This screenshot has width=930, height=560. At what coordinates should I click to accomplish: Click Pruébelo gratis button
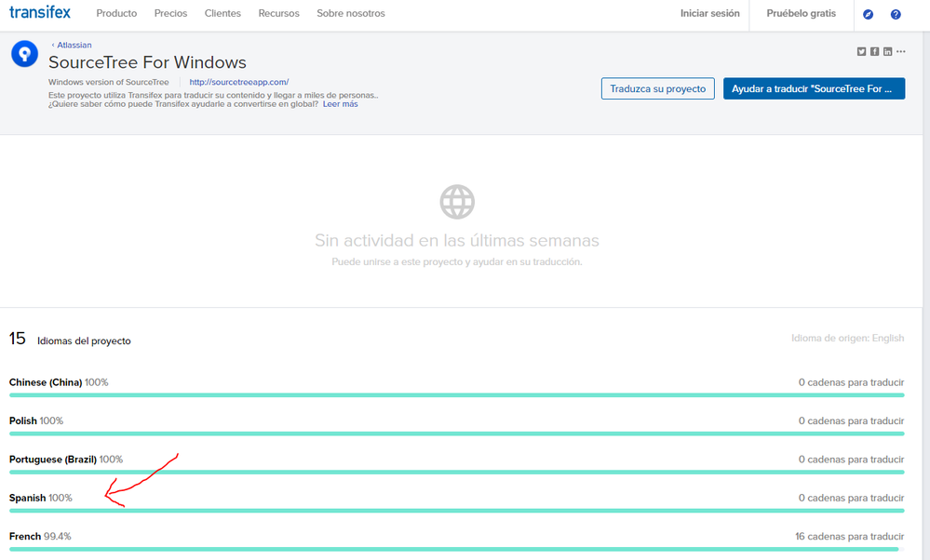pos(802,13)
